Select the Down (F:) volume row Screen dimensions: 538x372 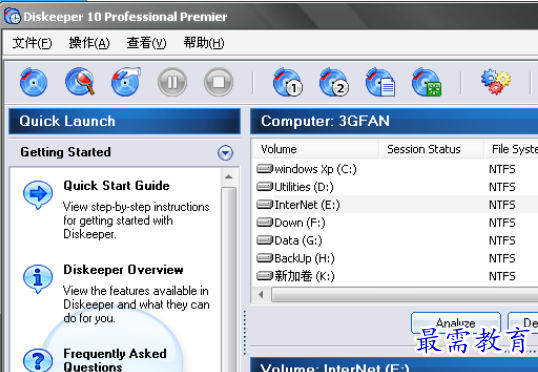396,222
